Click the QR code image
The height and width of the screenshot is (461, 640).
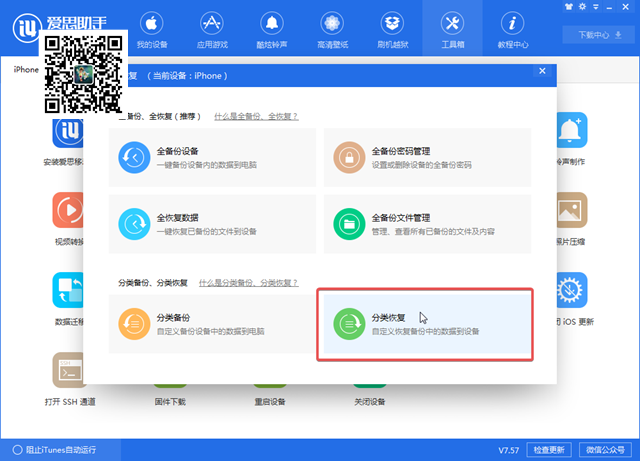click(x=83, y=74)
